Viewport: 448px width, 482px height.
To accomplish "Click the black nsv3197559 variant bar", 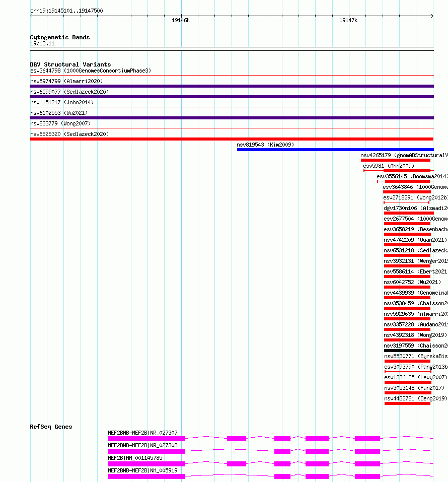I will click(x=407, y=351).
